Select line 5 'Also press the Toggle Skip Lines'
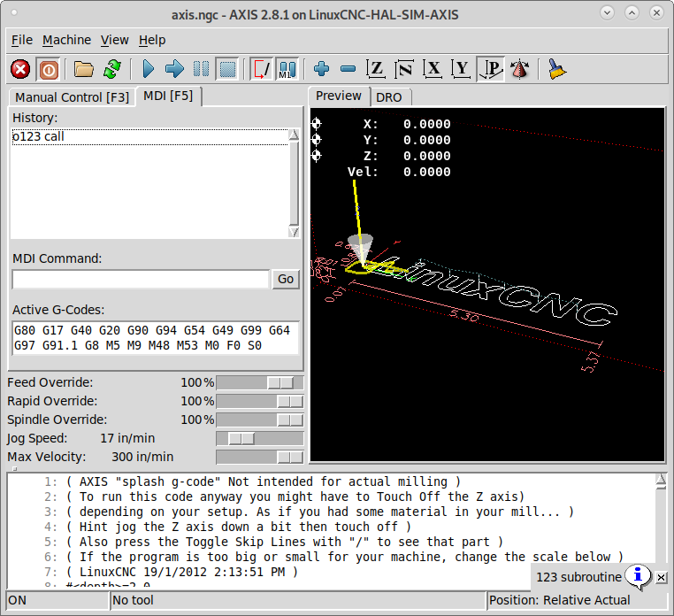 click(285, 542)
